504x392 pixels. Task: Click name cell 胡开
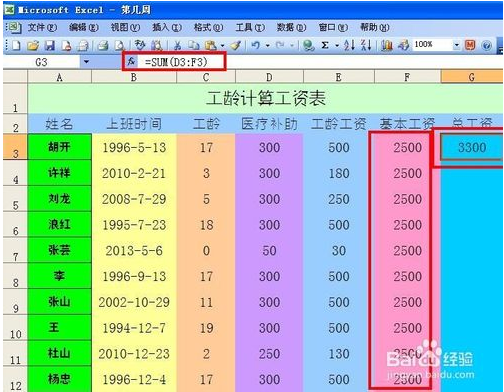point(60,147)
